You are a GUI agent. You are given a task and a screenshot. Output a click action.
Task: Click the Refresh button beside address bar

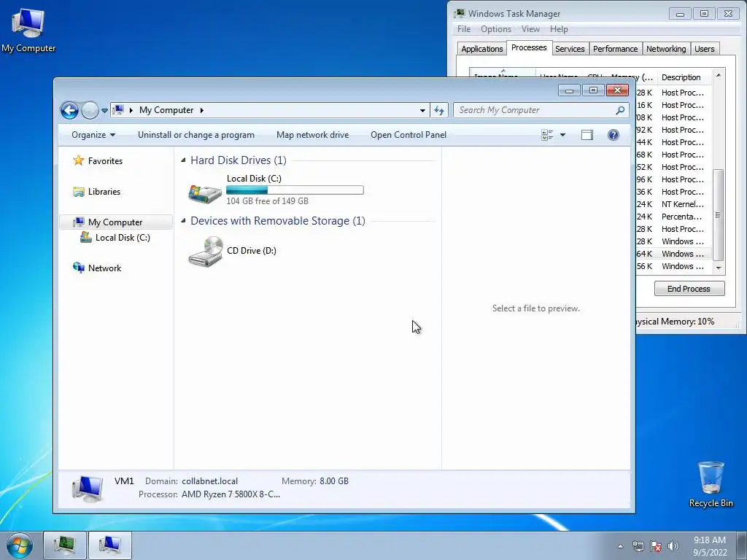[x=438, y=111]
